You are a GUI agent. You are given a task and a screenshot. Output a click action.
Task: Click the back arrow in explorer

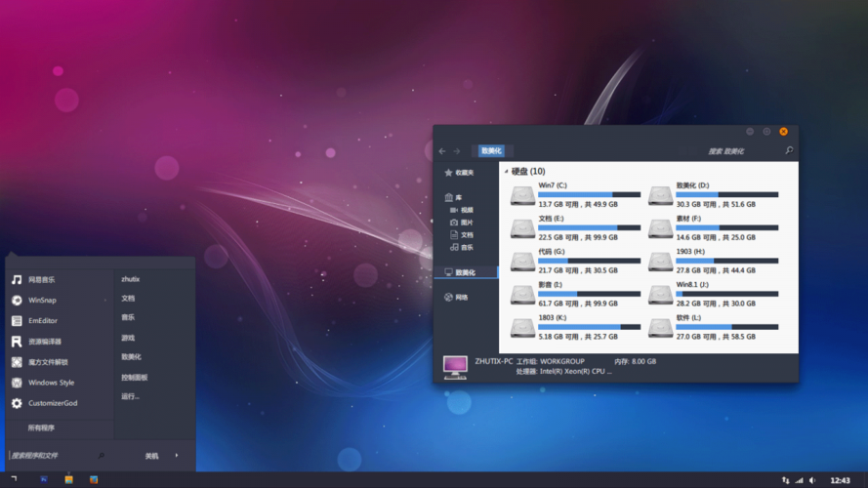pos(442,151)
